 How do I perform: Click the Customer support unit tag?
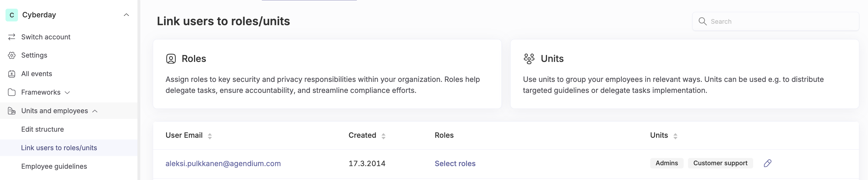[x=720, y=163]
